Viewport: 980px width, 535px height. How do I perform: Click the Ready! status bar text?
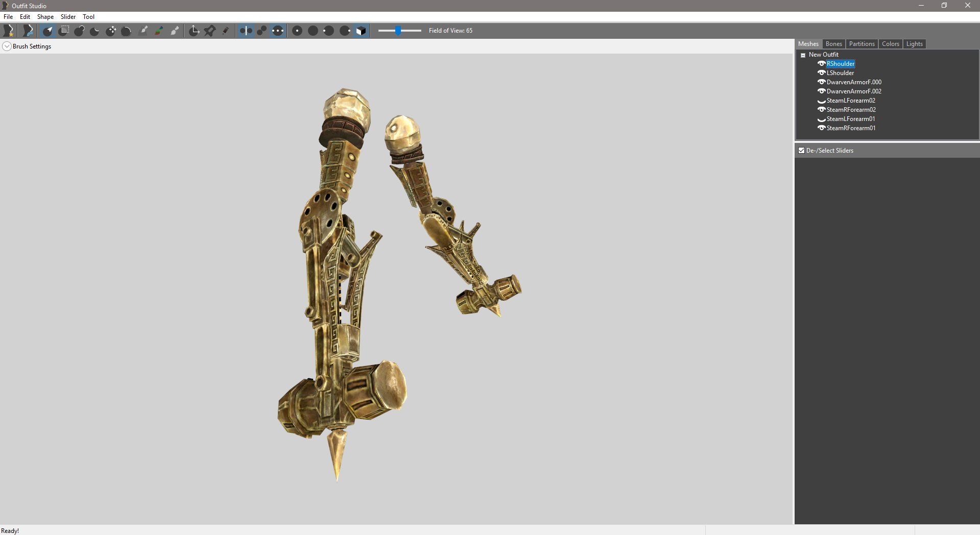(x=10, y=531)
